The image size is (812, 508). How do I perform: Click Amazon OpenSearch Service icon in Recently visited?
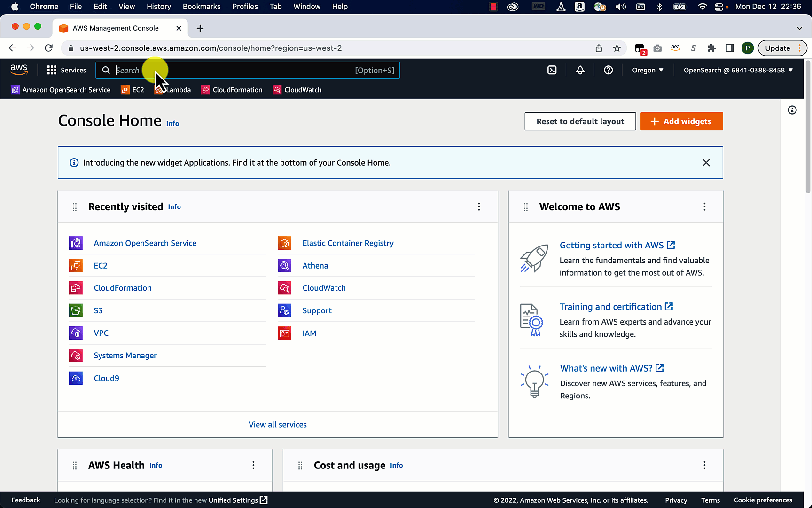[x=76, y=243]
